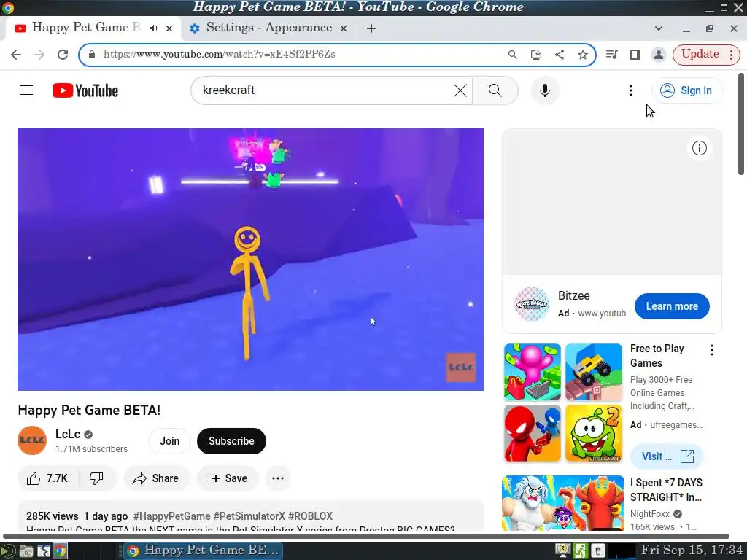This screenshot has width=747, height=560.
Task: Share the video
Action: point(156,478)
